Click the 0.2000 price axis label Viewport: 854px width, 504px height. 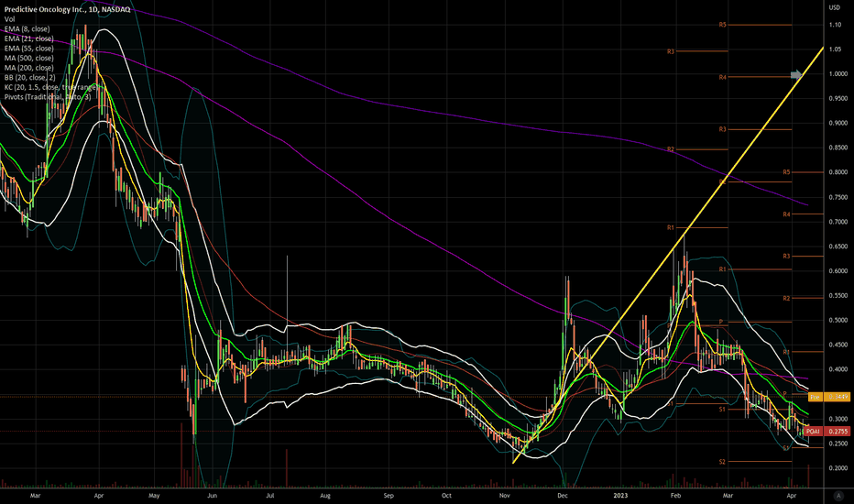click(838, 468)
